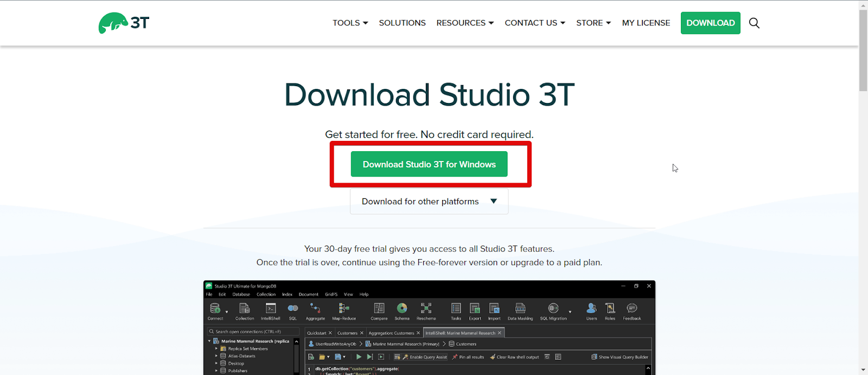Click the page vertical scrollbar thumb
Screen dimensions: 868x375
tap(863, 50)
